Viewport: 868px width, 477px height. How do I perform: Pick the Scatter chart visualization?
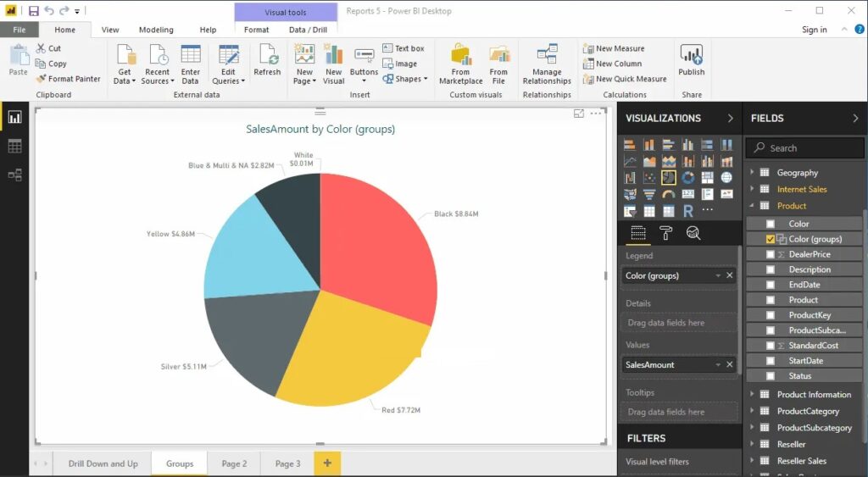coord(649,178)
